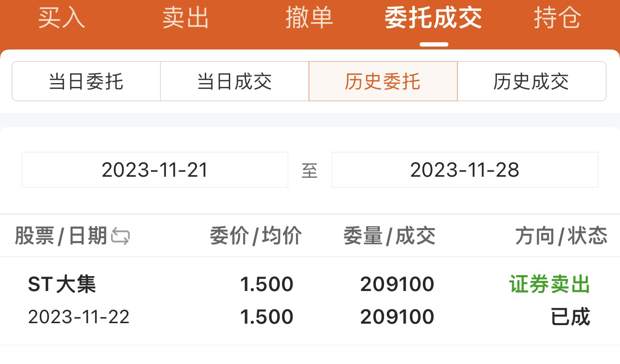Click the 方向/状态 column header
The height and width of the screenshot is (364, 620).
click(x=561, y=236)
